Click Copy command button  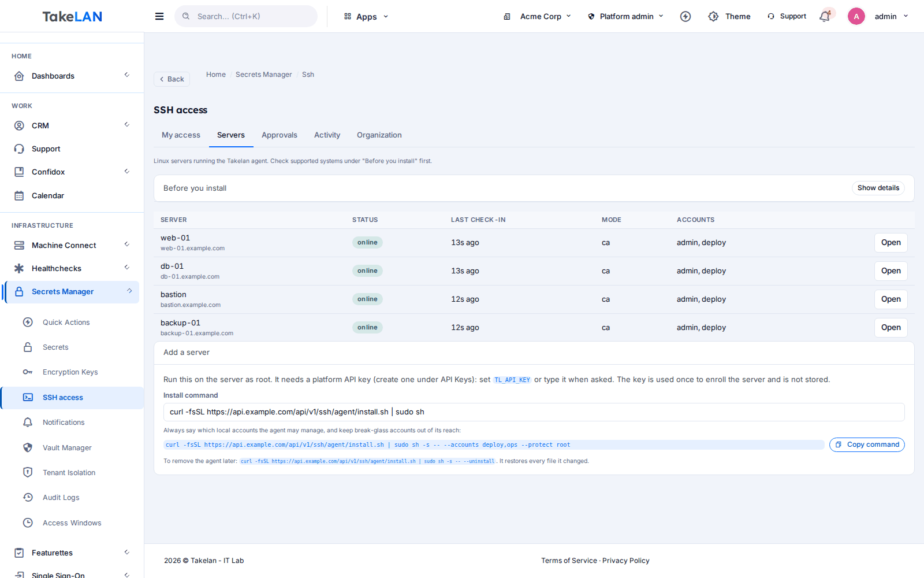click(867, 444)
